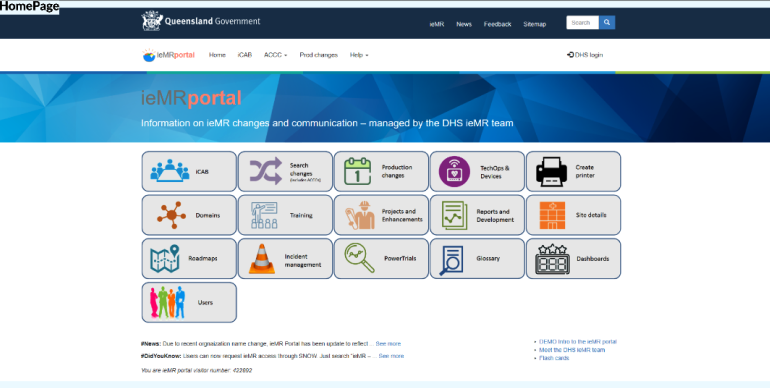The height and width of the screenshot is (388, 770).
Task: Open the Roadmaps map pin icon
Action: click(x=165, y=259)
